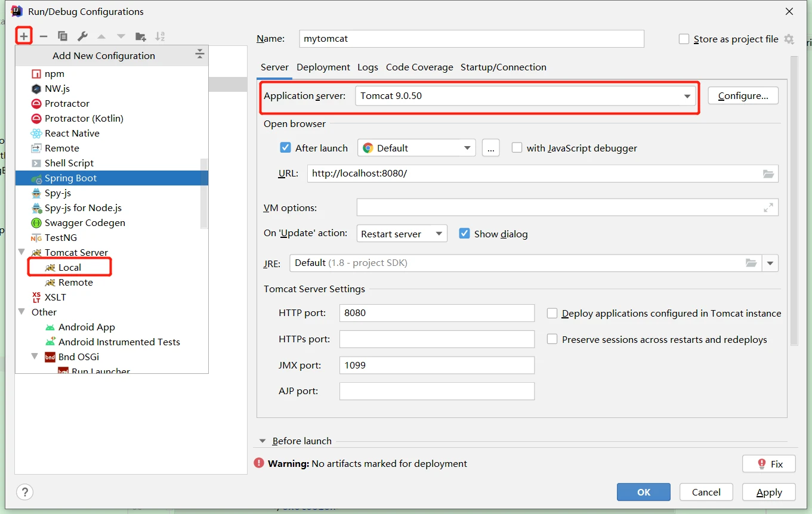This screenshot has height=514, width=812.
Task: Switch to the Server tab
Action: 274,67
